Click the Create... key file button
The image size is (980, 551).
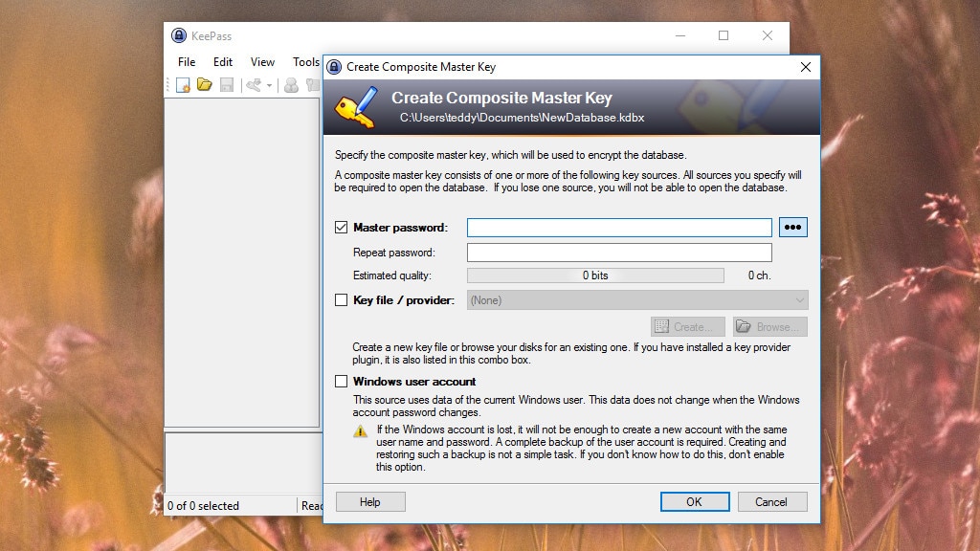coord(688,327)
